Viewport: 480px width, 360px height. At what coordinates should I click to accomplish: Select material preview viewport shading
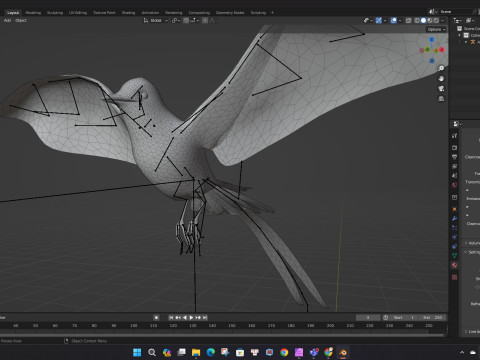[x=430, y=20]
